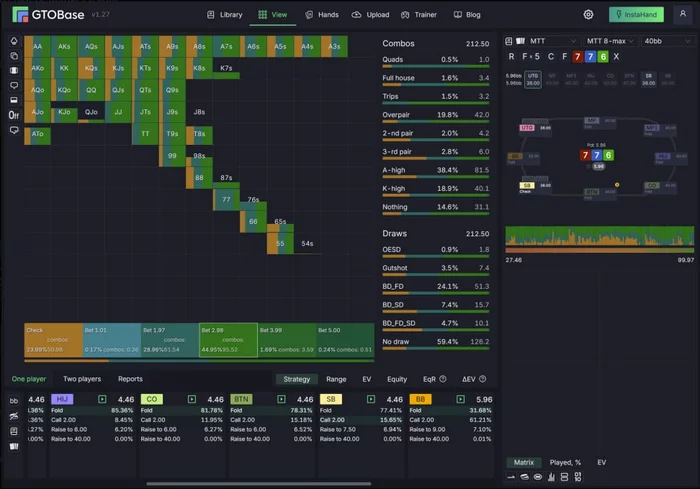Image resolution: width=700 pixels, height=489 pixels.
Task: Click the spade suit sidebar icon
Action: (x=14, y=41)
